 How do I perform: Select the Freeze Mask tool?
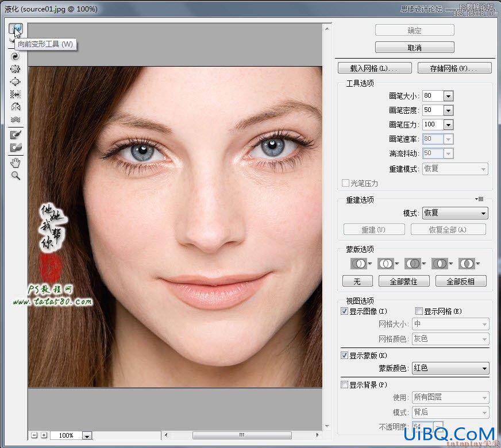point(16,135)
